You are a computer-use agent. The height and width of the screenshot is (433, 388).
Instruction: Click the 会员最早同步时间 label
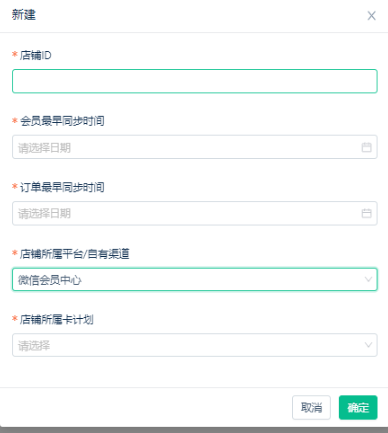coord(62,121)
